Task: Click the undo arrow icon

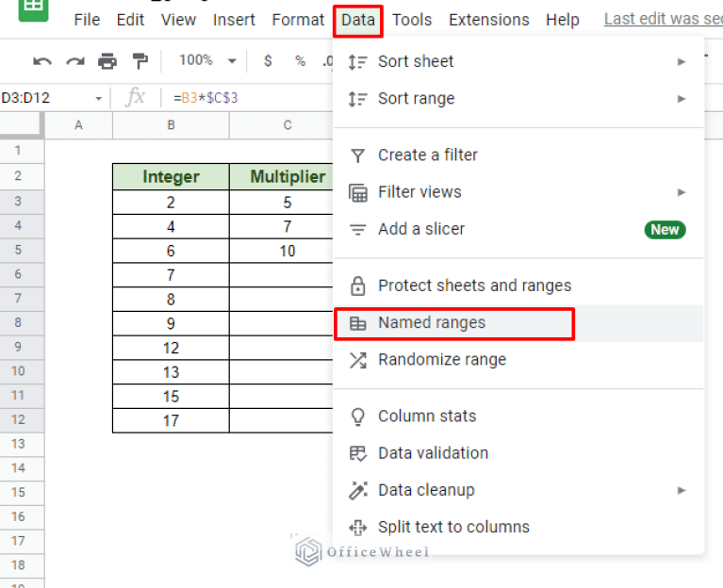Action: [x=42, y=61]
